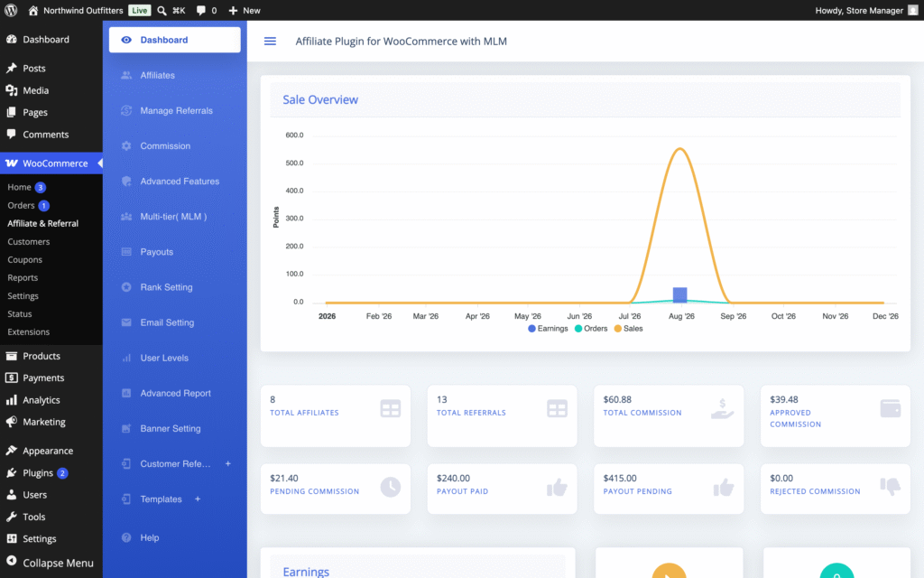Expand the Templates submenu plus
Image resolution: width=924 pixels, height=578 pixels.
point(198,499)
